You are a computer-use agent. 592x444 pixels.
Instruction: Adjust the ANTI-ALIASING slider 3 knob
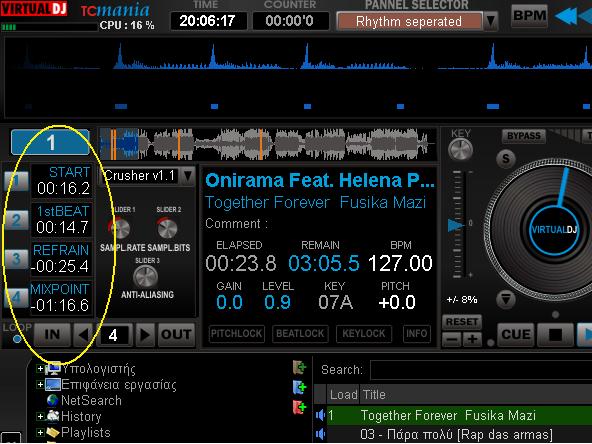tap(145, 277)
